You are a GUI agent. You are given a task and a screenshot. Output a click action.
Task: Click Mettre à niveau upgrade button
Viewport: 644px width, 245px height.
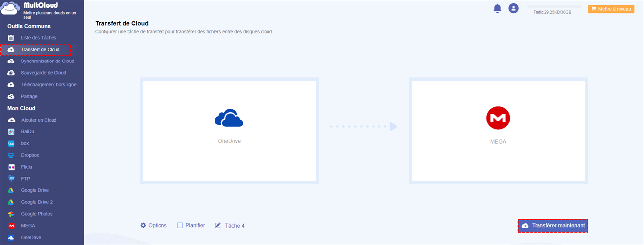tap(611, 9)
